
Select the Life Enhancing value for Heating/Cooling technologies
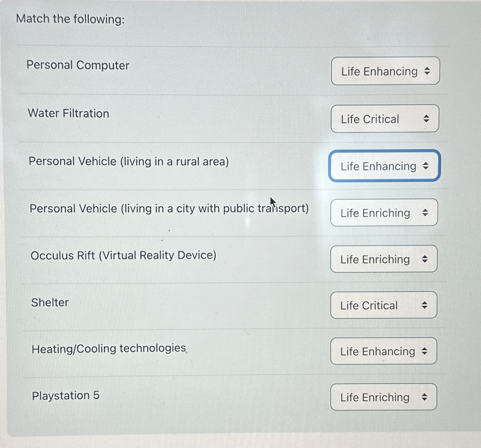click(377, 351)
